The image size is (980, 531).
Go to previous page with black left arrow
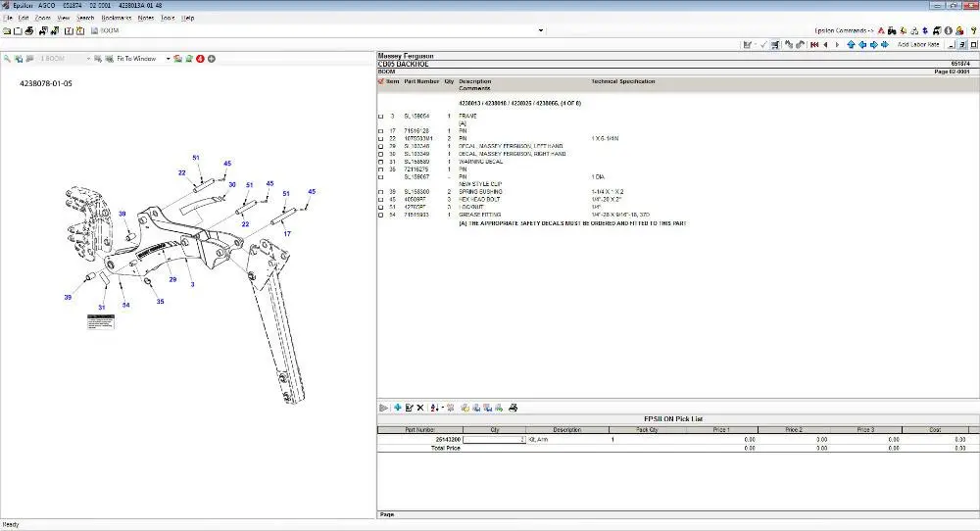coord(825,45)
